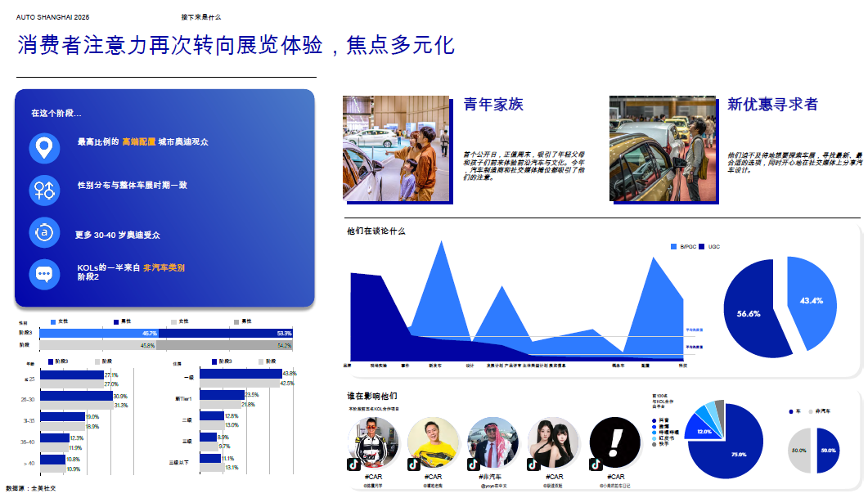868x498 pixels.
Task: Click the 快手 legend dot
Action: 654,444
